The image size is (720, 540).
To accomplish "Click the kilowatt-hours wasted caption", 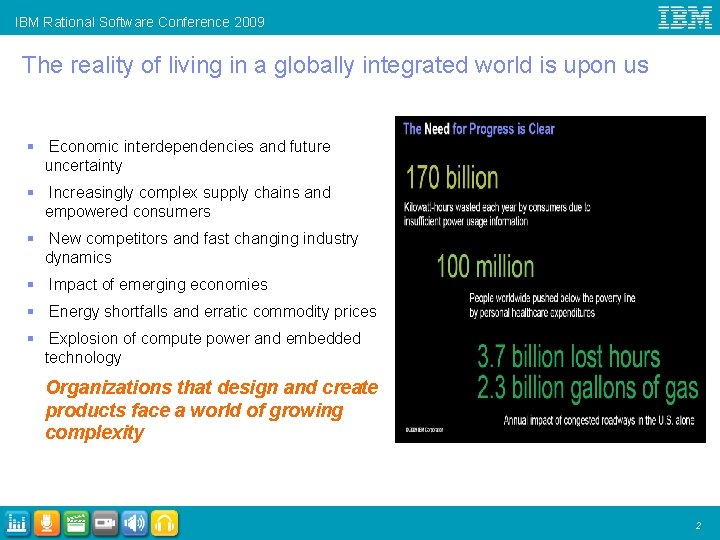I will (x=497, y=214).
